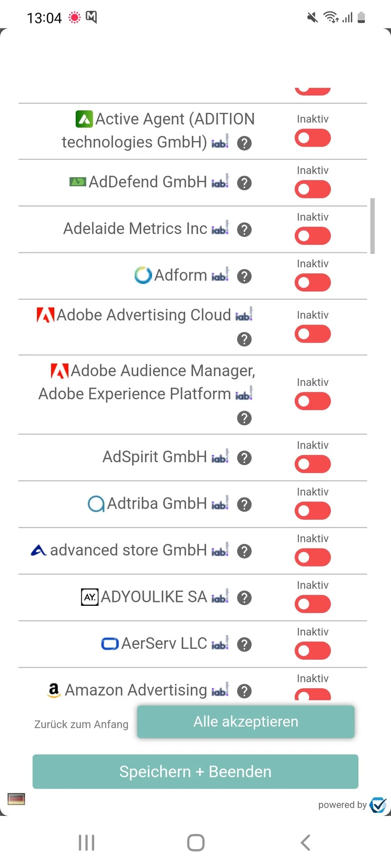Viewport: 391px width, 868px height.
Task: Click the Zurück zum Anfang link
Action: point(81,724)
